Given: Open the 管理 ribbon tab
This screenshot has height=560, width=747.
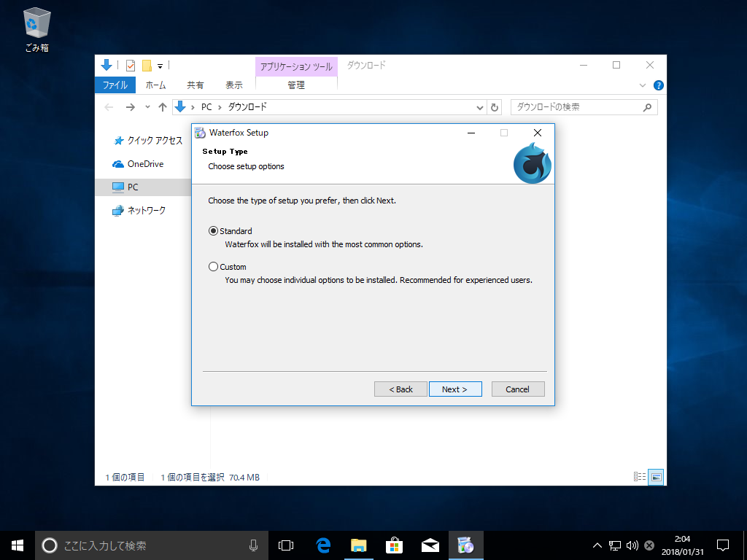Looking at the screenshot, I should point(296,85).
